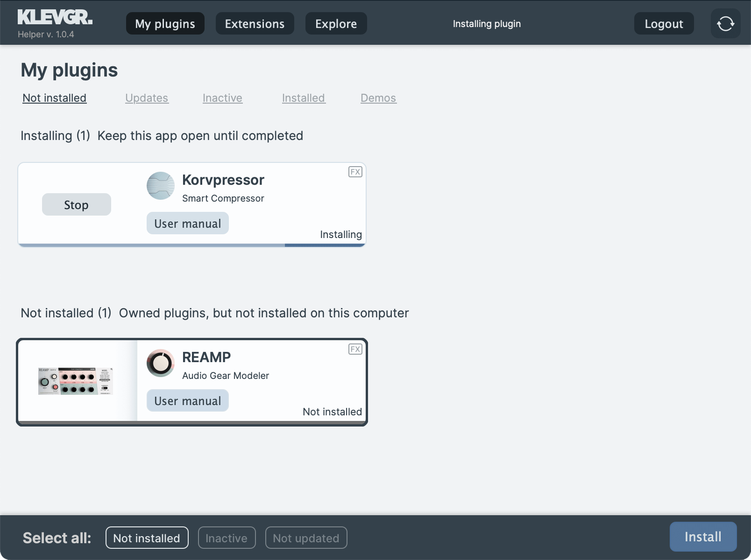Screen dimensions: 751x560
Task: Open REAMP User manual
Action: click(x=188, y=400)
